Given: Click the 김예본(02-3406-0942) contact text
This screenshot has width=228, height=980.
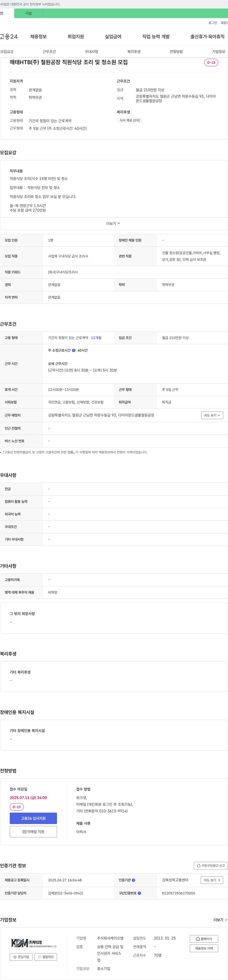Looking at the screenshot, I should [x=65, y=893].
